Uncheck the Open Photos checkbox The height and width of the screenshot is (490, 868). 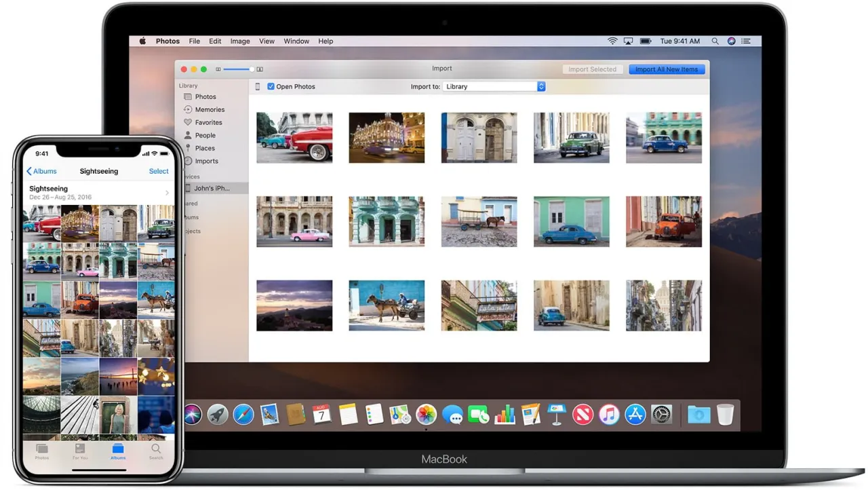point(271,86)
